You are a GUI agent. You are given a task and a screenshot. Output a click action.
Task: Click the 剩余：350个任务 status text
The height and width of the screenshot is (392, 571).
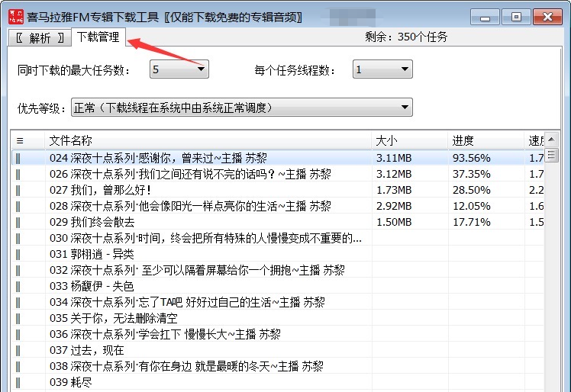pyautogui.click(x=406, y=37)
